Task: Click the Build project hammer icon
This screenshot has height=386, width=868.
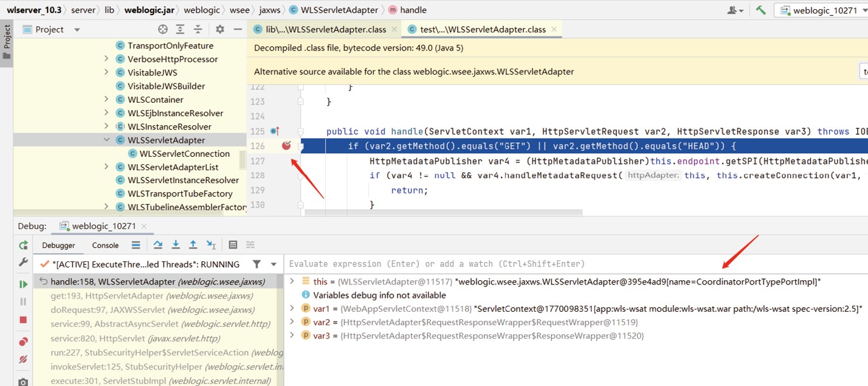Action: coord(761,10)
